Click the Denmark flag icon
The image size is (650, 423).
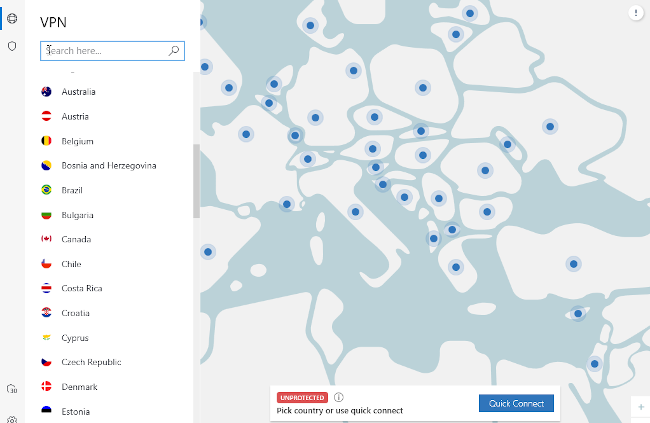(x=46, y=387)
